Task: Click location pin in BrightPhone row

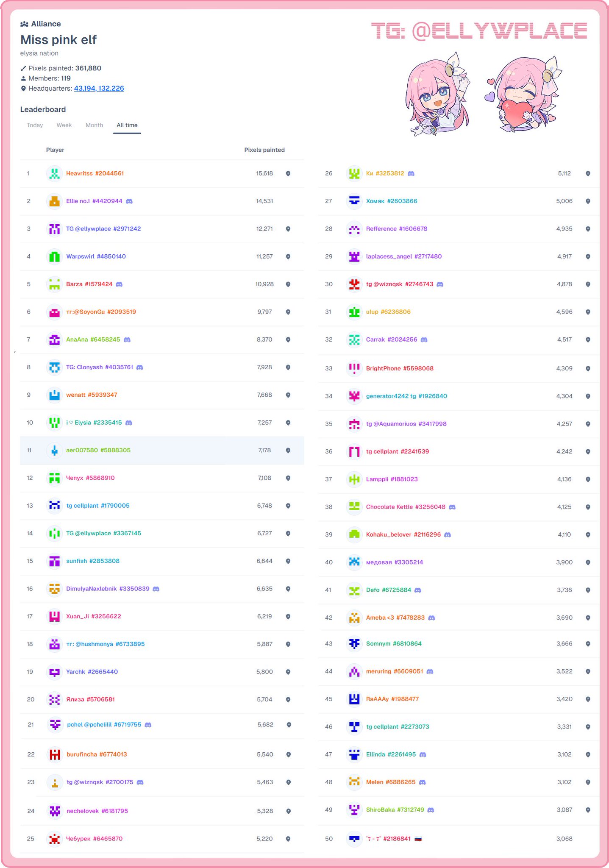Action: point(588,369)
